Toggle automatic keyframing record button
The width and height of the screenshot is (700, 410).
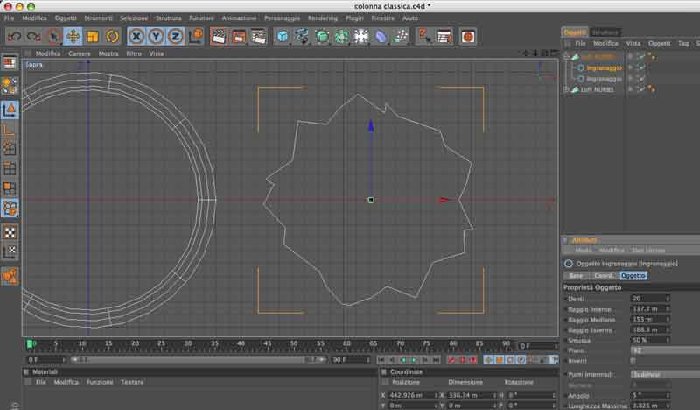(462, 360)
